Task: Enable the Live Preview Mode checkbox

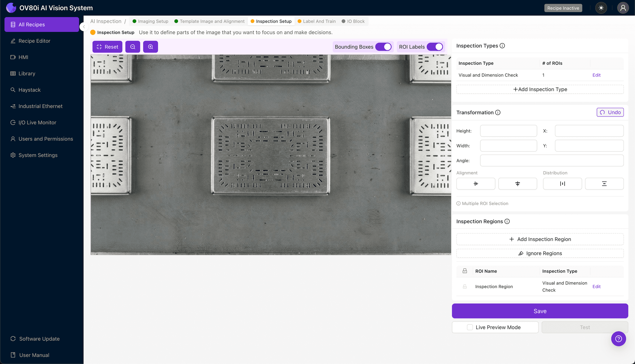Action: 470,327
